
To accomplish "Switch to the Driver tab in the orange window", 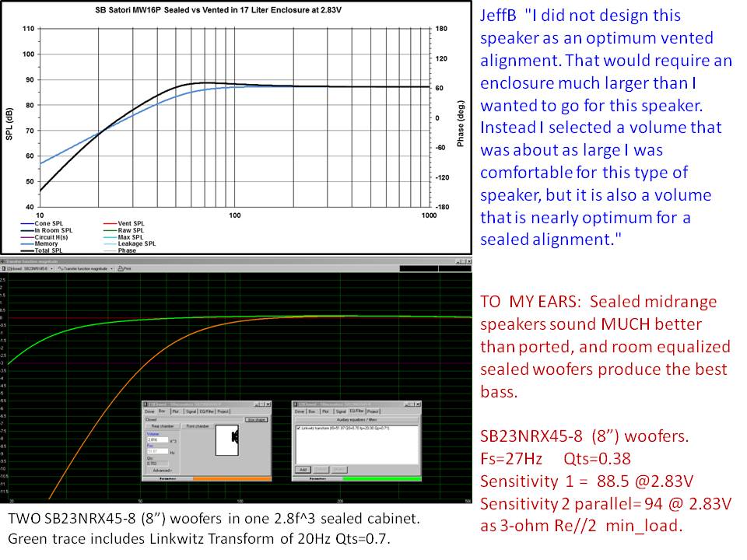I will [x=149, y=411].
